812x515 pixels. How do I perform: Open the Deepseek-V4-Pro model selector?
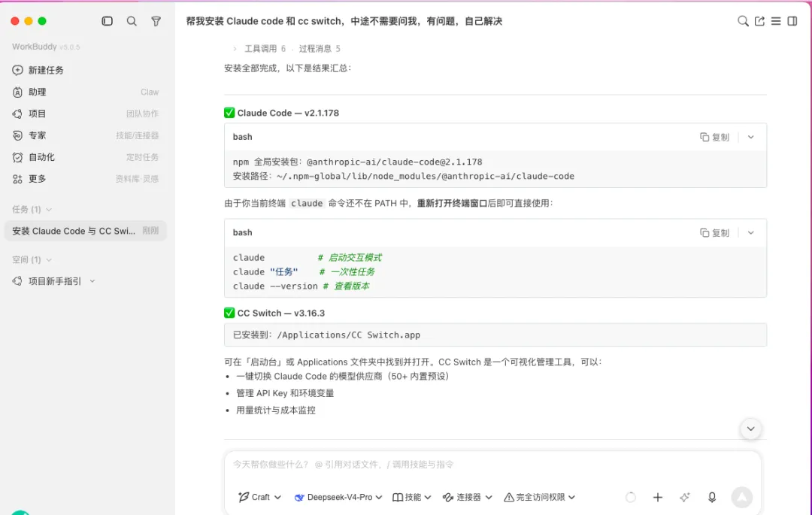pyautogui.click(x=338, y=498)
